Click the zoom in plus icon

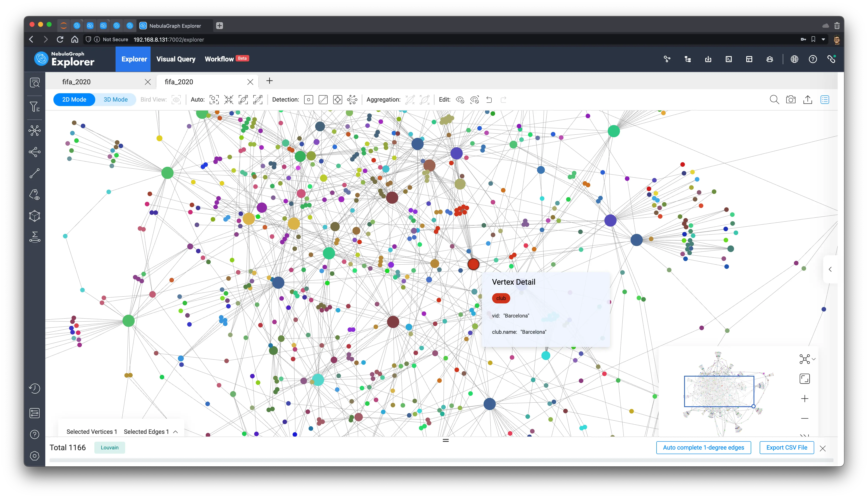[x=805, y=399]
